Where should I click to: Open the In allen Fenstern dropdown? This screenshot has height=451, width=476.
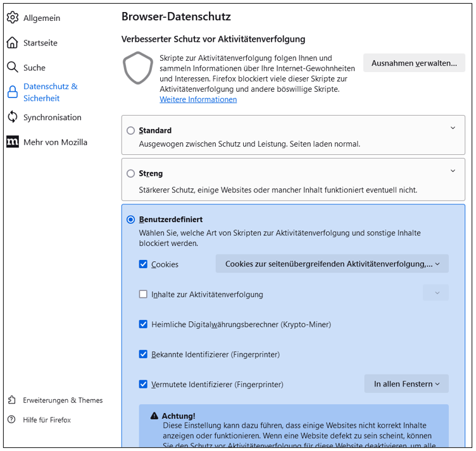pos(406,384)
